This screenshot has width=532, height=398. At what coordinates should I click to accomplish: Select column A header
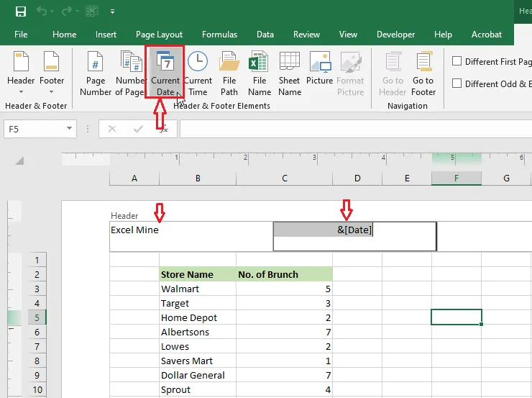pyautogui.click(x=134, y=178)
